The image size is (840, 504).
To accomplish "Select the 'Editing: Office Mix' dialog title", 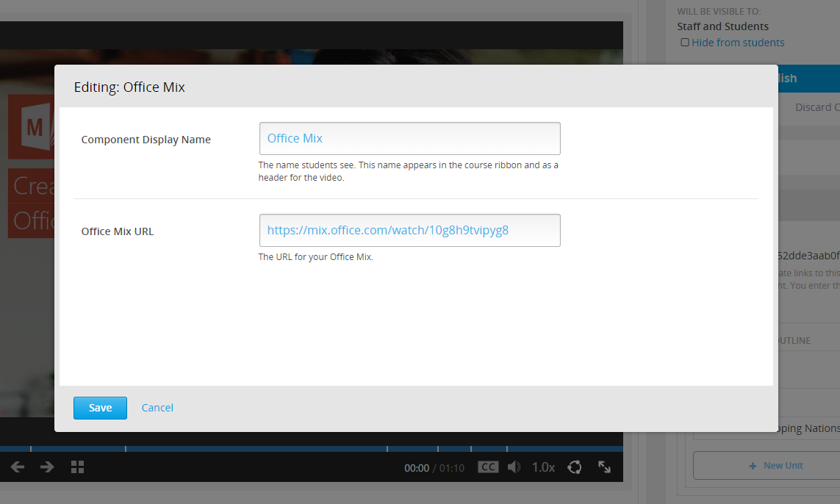I will coord(129,87).
